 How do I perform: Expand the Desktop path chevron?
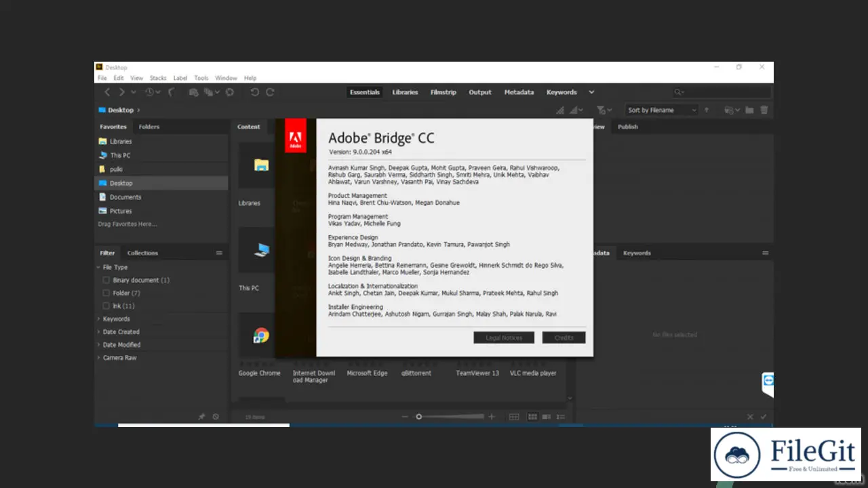point(138,110)
